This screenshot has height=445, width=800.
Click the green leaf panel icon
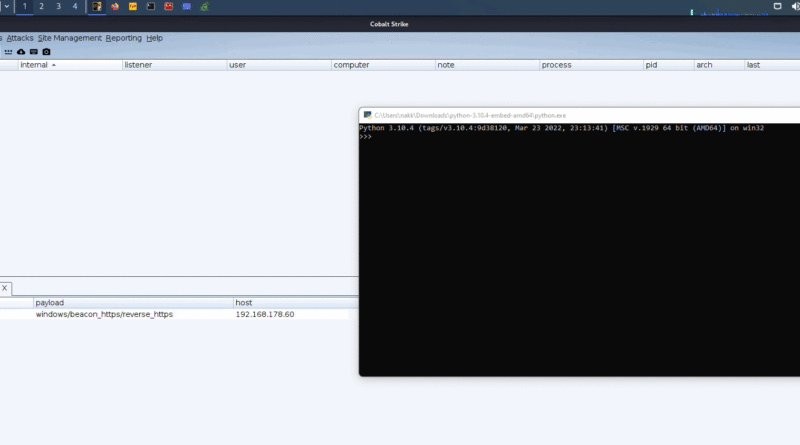coord(205,7)
